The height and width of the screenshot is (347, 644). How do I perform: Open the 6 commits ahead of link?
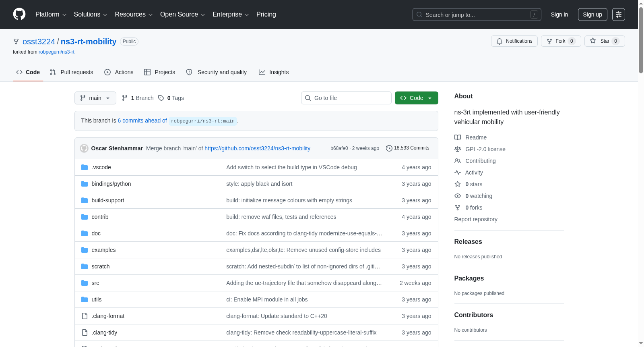(142, 121)
